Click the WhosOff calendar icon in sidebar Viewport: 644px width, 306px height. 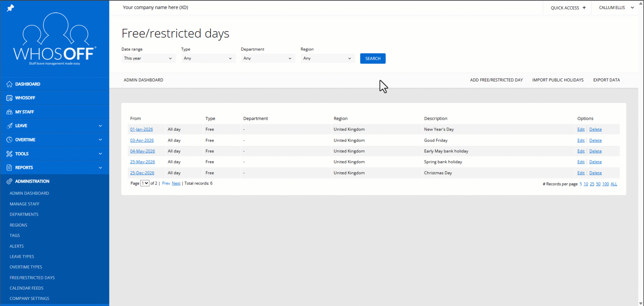point(9,98)
